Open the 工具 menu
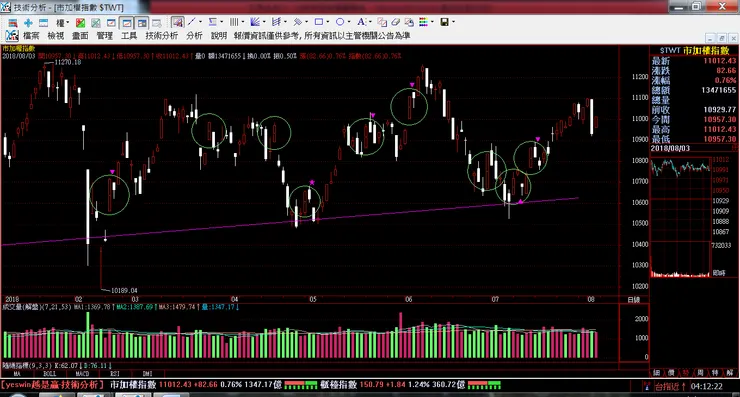 (x=129, y=36)
